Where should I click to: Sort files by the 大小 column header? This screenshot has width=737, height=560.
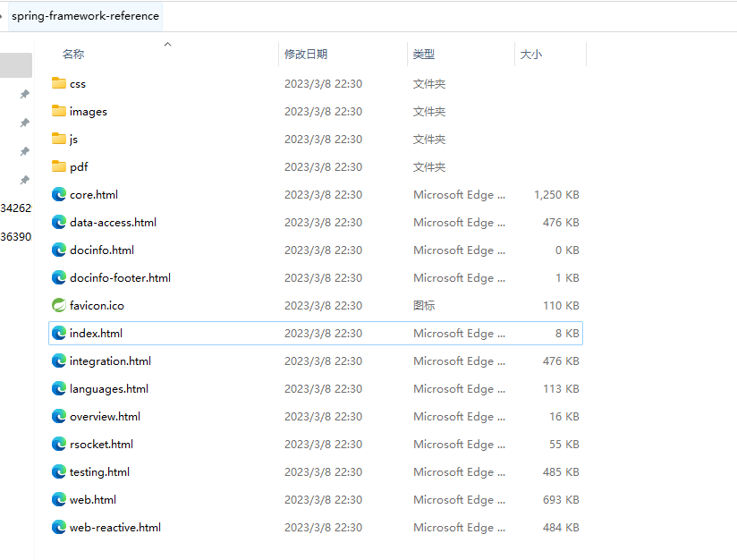click(x=531, y=54)
